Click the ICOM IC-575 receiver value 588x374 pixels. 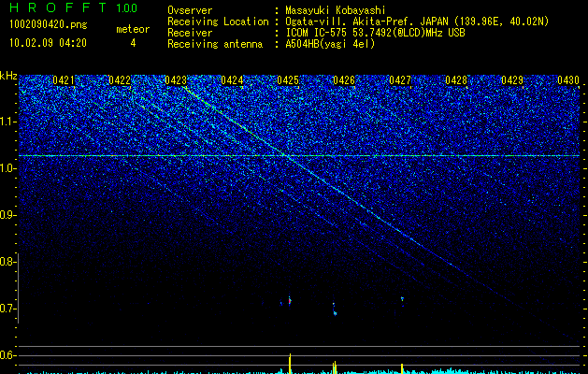coord(375,33)
